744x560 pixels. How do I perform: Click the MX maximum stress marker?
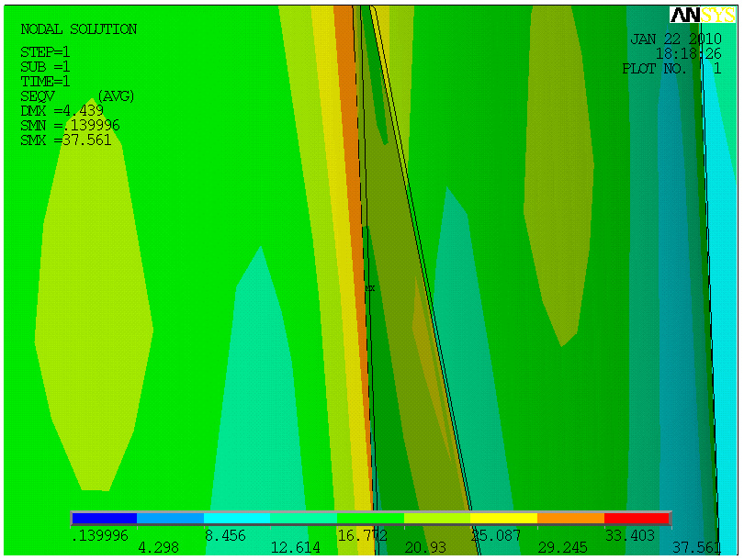(369, 288)
